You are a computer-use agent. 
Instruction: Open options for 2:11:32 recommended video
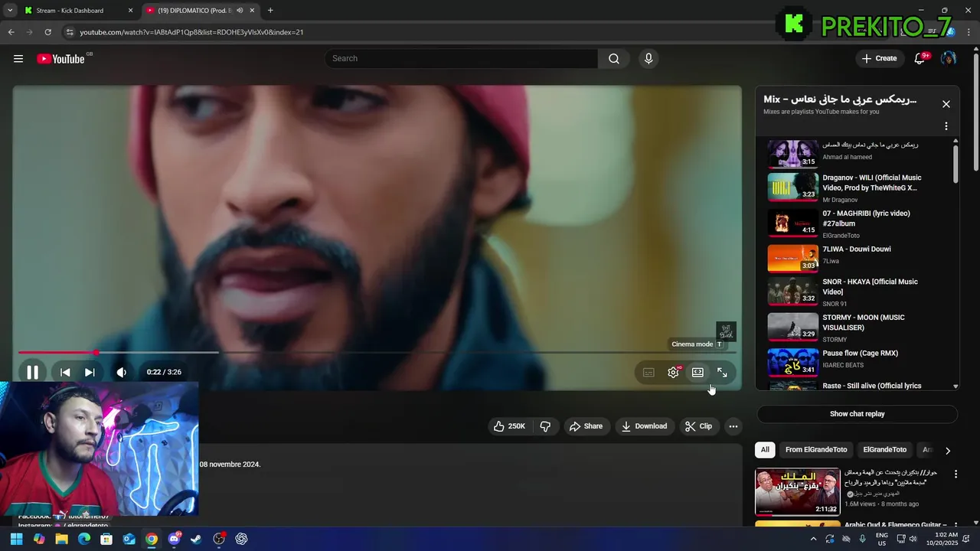pos(955,474)
